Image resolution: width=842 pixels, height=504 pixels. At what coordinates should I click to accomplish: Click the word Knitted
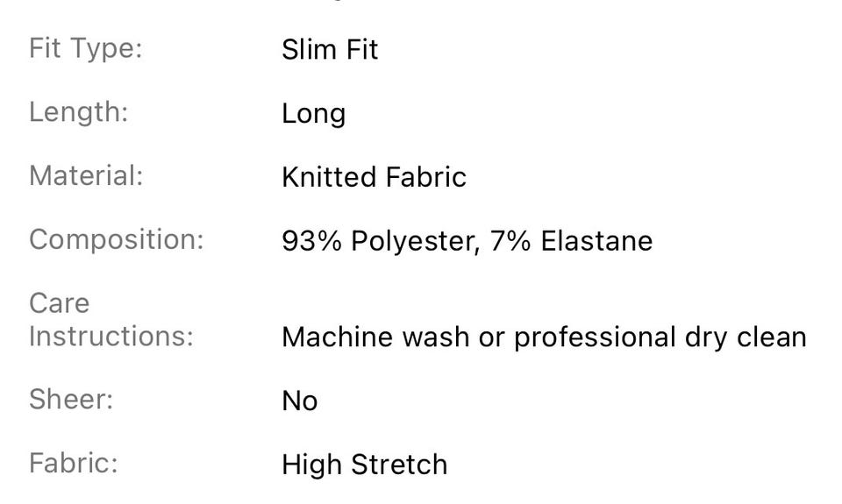(x=329, y=177)
